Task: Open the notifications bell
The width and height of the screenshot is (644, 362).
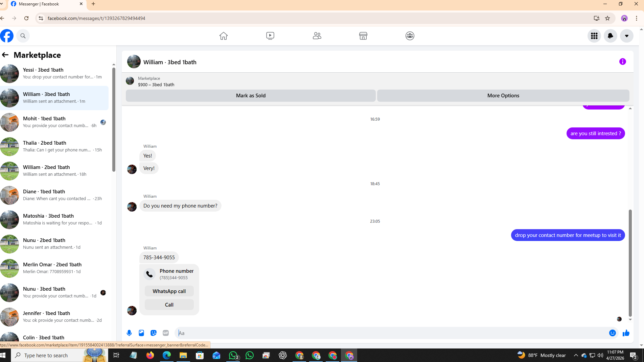Action: [611, 36]
